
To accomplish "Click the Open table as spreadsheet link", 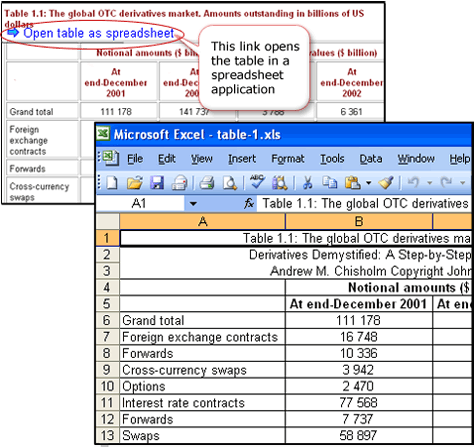I will [99, 33].
